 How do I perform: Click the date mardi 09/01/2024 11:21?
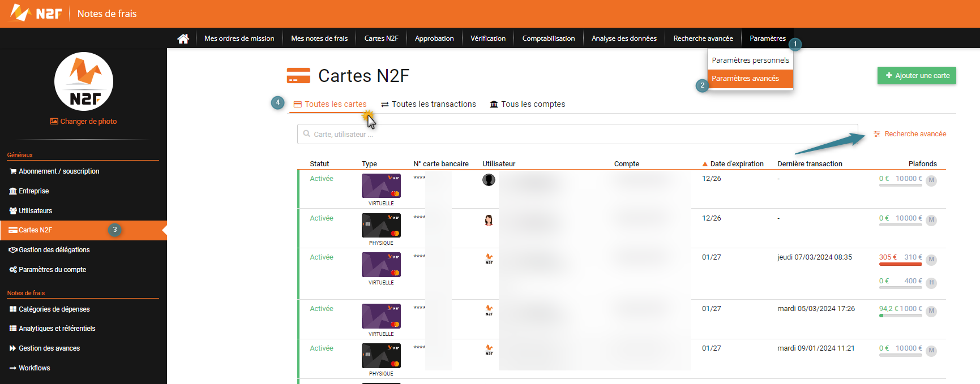(816, 348)
